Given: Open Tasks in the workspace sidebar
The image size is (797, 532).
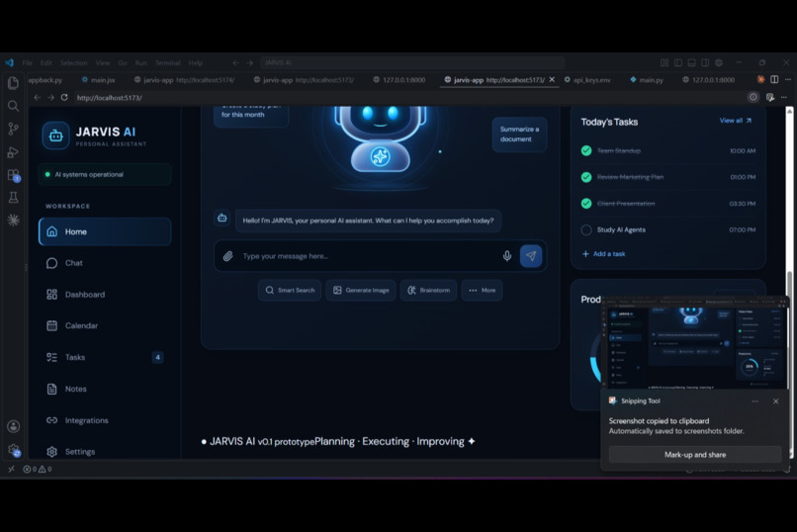Looking at the screenshot, I should tap(105, 357).
